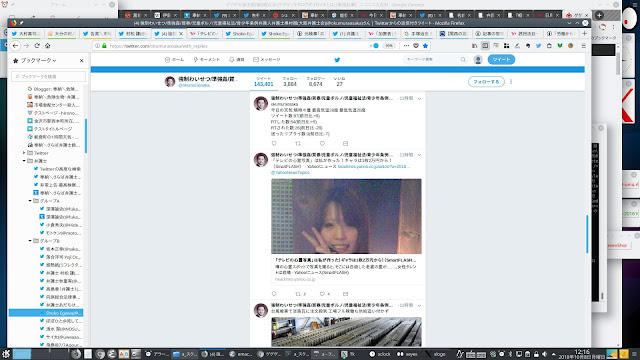
Task: Click the Twitter extension icon in toolbar
Action: [x=538, y=46]
